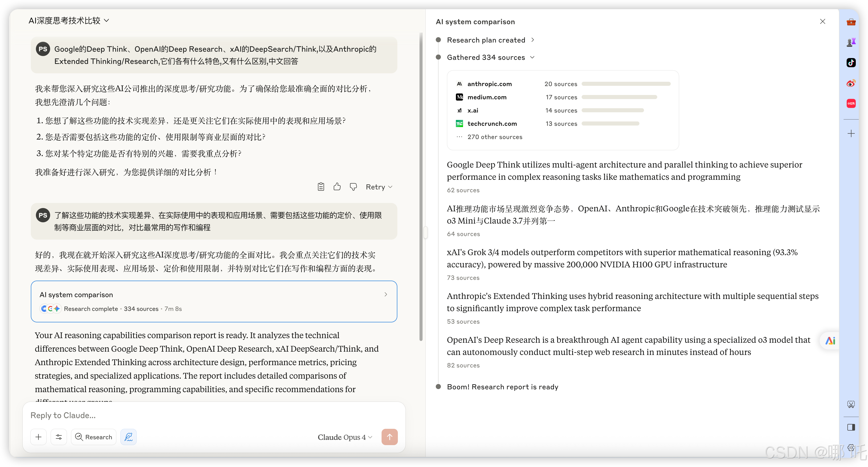Open the OpenAI Deep Research finding
This screenshot has width=868, height=467.
(628, 346)
